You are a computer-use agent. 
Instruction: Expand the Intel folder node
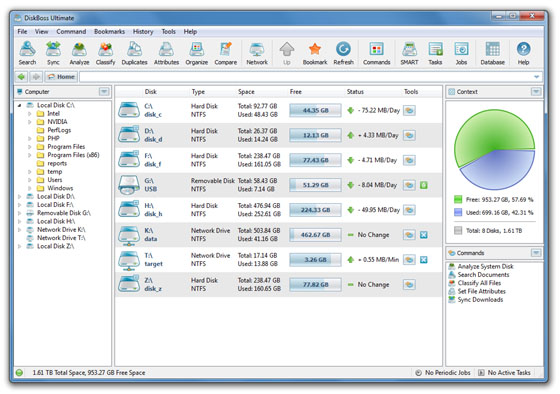tap(30, 114)
